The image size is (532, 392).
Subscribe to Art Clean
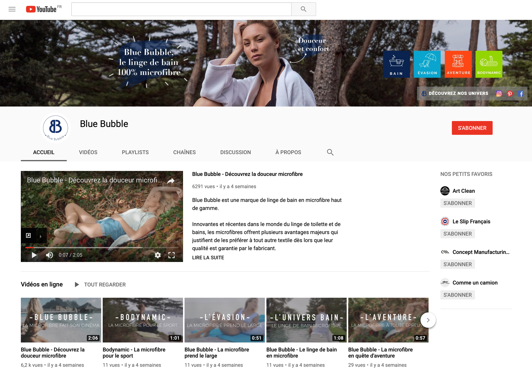point(457,203)
